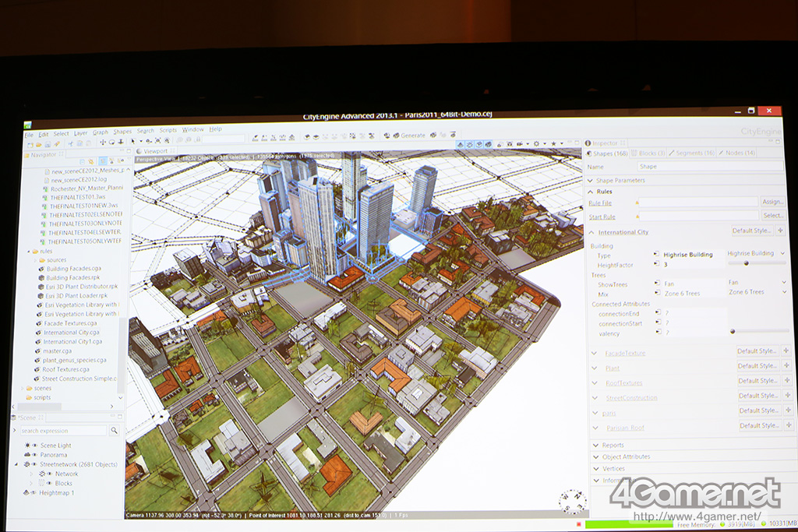Click the Panorama cloud icon
Viewport: 798px width, 532px height.
pyautogui.click(x=26, y=455)
